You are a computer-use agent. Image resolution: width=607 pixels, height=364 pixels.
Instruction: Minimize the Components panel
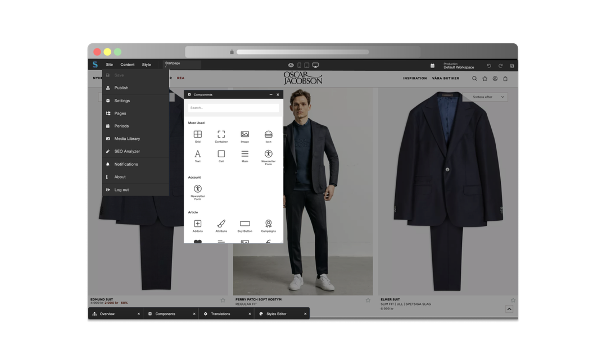coord(270,94)
